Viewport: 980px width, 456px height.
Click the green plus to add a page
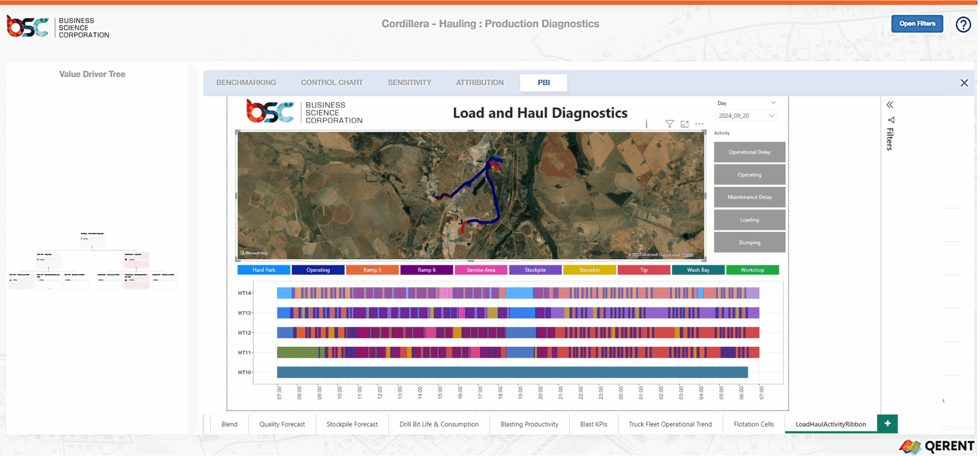pyautogui.click(x=887, y=423)
